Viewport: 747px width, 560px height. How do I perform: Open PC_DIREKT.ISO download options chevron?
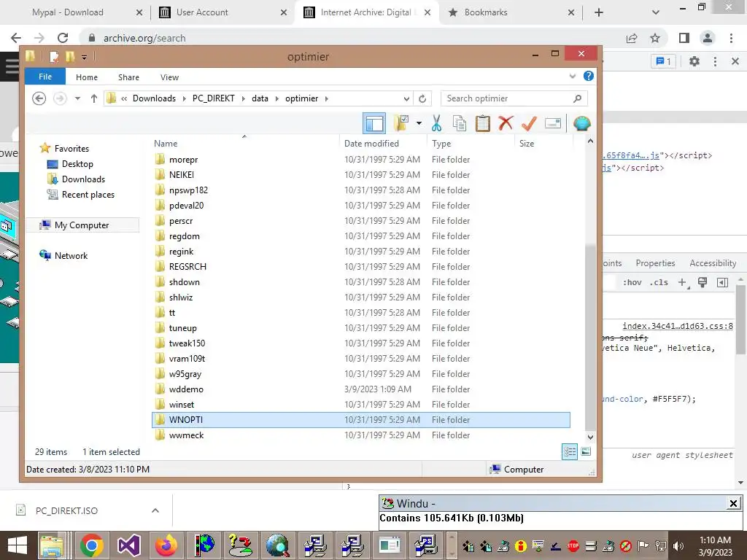tap(155, 510)
